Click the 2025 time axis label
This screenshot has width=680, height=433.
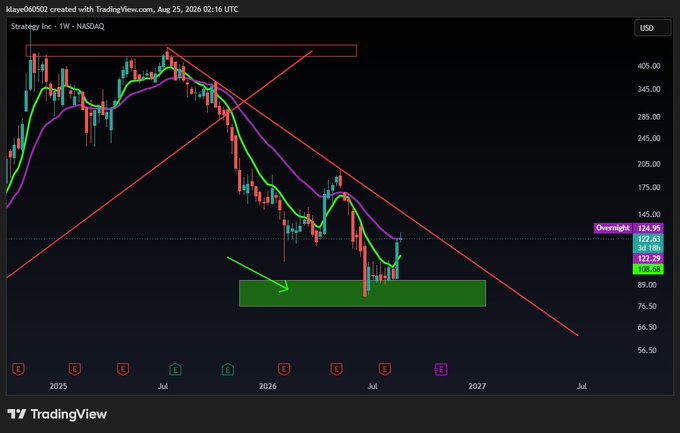tap(58, 386)
